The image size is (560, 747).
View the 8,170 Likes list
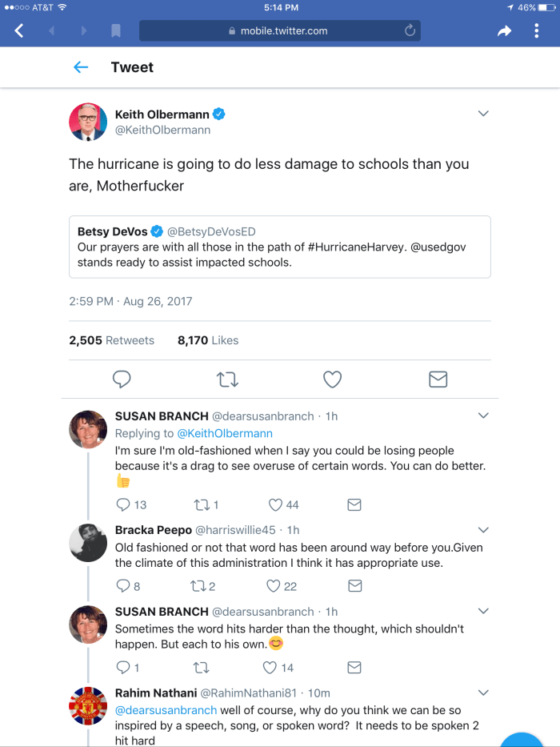tap(208, 340)
